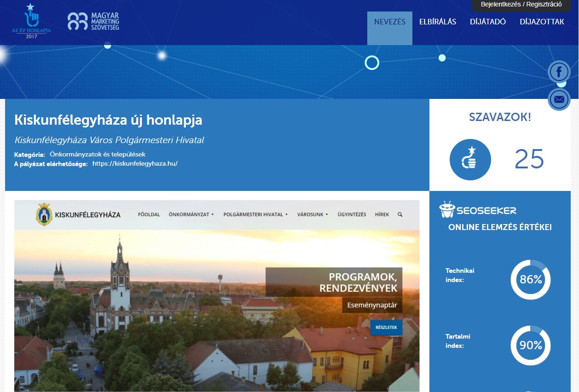Expand the Városunk dropdown menu
Screen dimensions: 579x392
point(313,214)
